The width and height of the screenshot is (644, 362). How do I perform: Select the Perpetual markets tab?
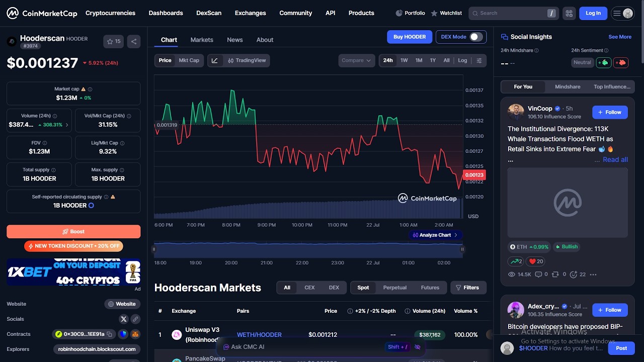395,288
